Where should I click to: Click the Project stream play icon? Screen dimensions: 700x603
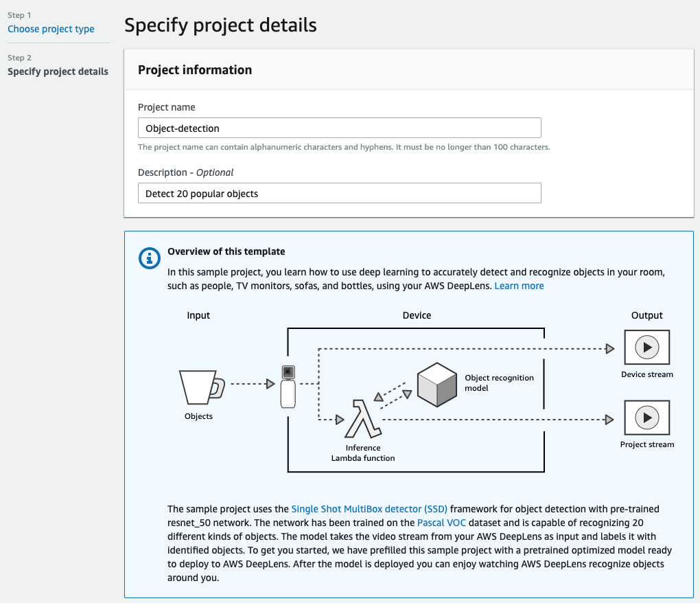pyautogui.click(x=646, y=417)
